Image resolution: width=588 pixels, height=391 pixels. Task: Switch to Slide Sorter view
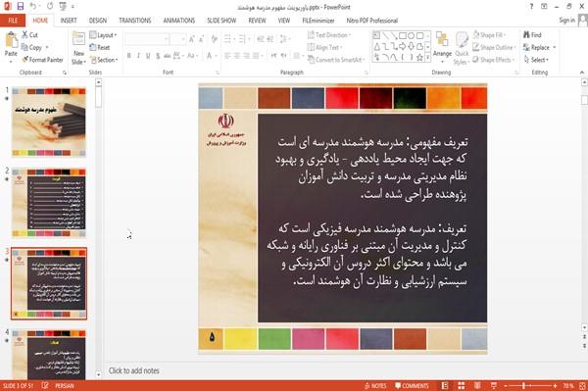coord(462,385)
